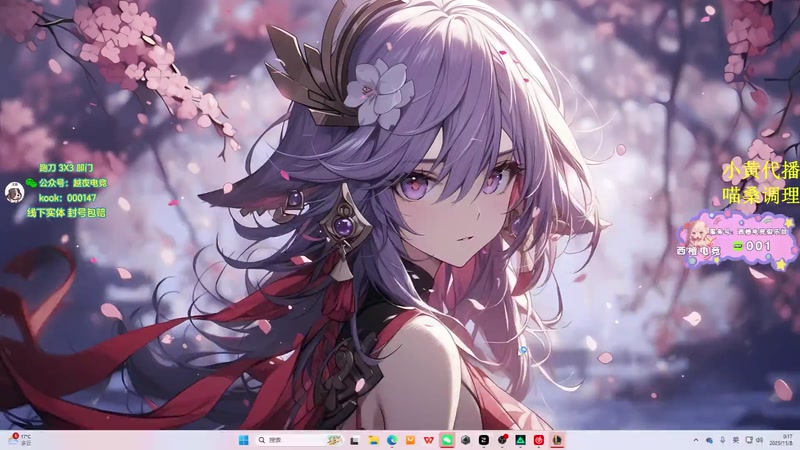Open the network status tray icon
This screenshot has height=450, width=800.
748,440
